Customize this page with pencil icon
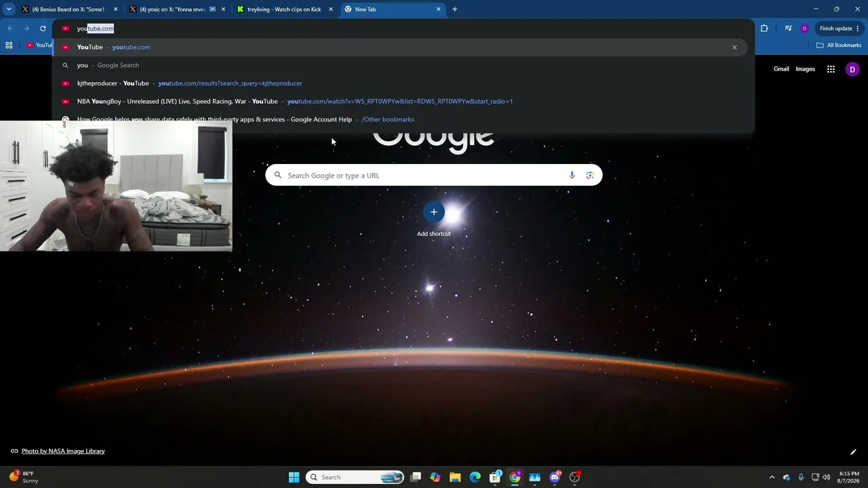This screenshot has height=488, width=868. [853, 451]
